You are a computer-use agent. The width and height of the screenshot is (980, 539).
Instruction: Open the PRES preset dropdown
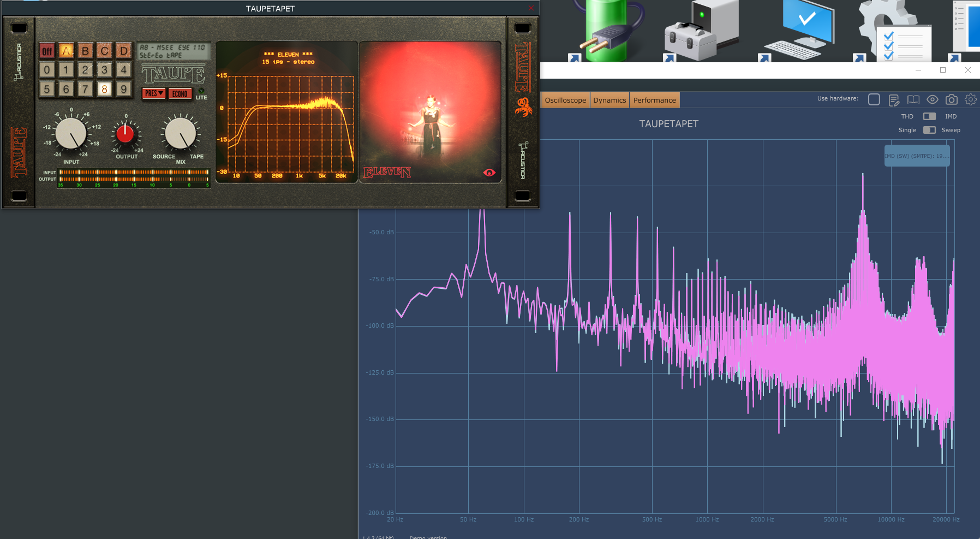point(154,93)
